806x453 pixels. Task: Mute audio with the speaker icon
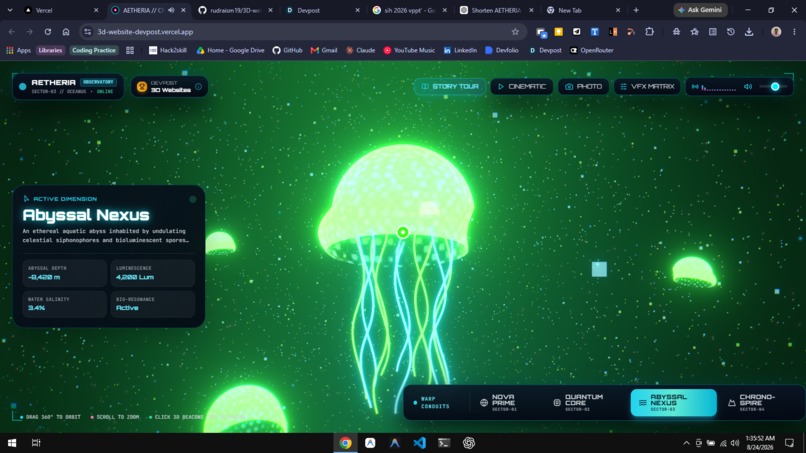(748, 87)
